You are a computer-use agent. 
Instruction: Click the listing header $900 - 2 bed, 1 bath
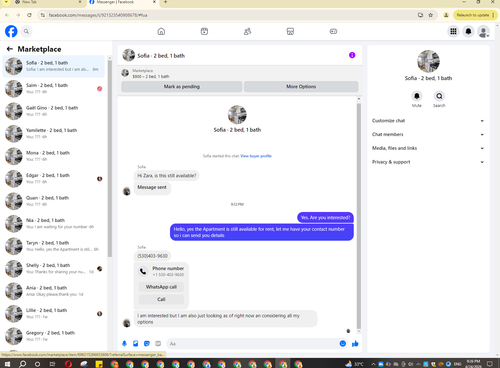[151, 76]
